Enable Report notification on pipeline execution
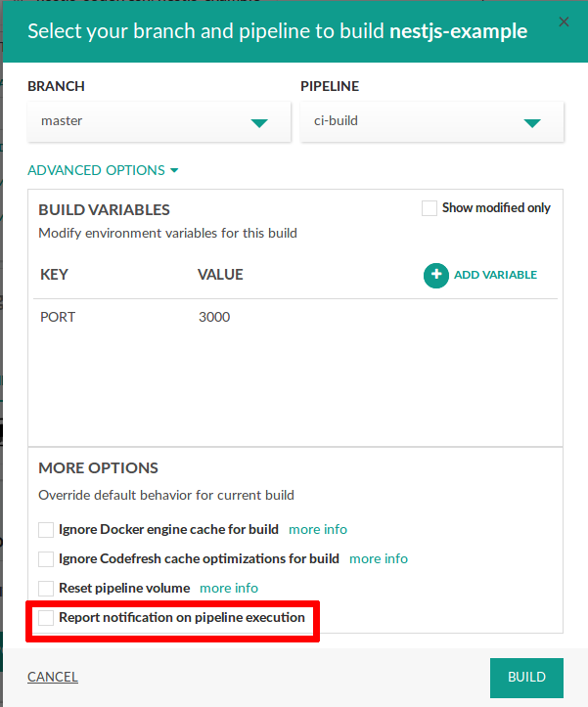 click(x=46, y=618)
